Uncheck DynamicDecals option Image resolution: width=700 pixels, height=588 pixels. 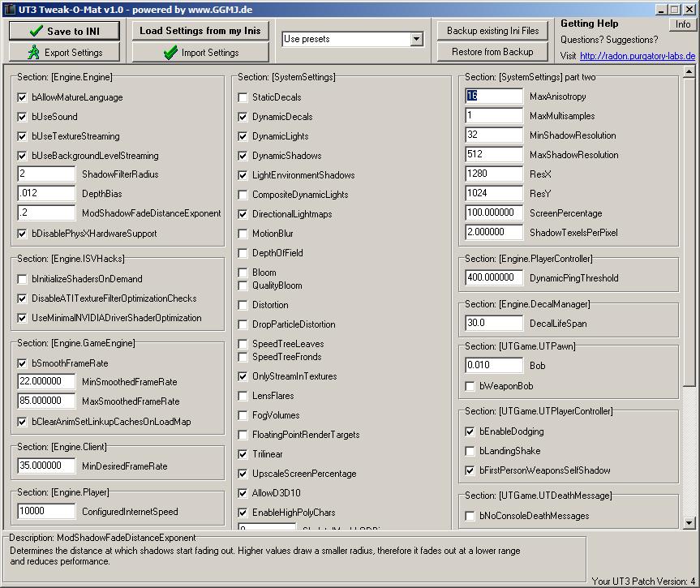point(243,117)
